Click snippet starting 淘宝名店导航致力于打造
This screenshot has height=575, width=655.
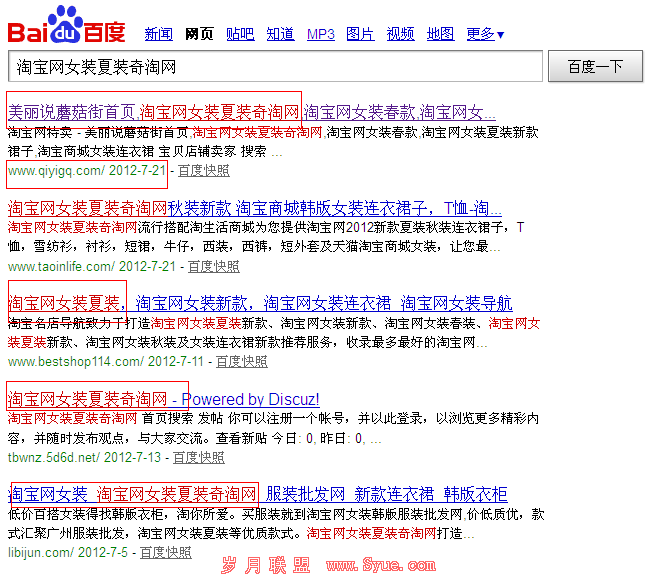(x=274, y=333)
